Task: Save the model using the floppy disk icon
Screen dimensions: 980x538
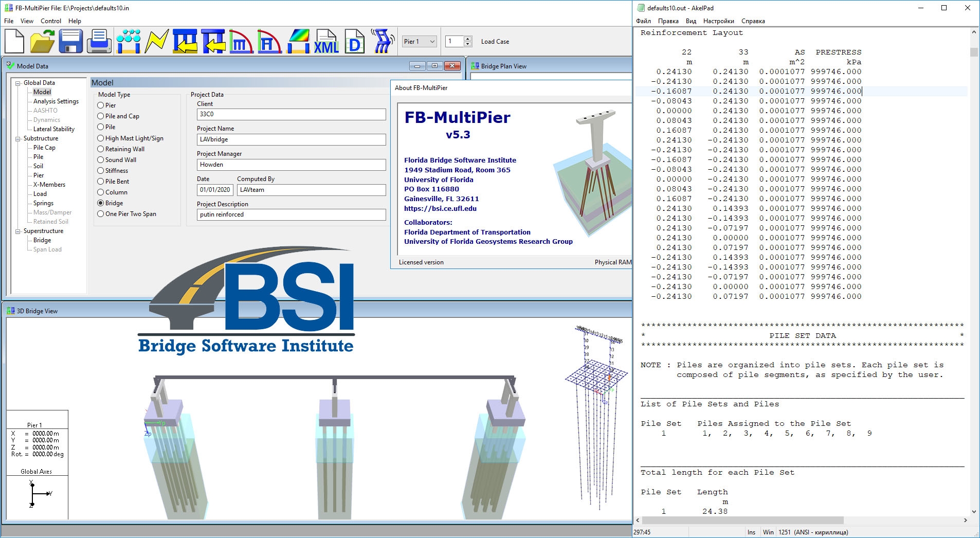Action: [x=70, y=41]
